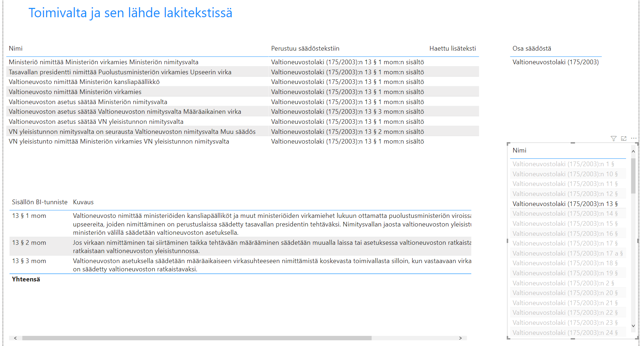The width and height of the screenshot is (644, 346).
Task: Click description starting Valtioneuvoston asetuksella säädetään määräaikaiseen
Action: pyautogui.click(x=272, y=265)
